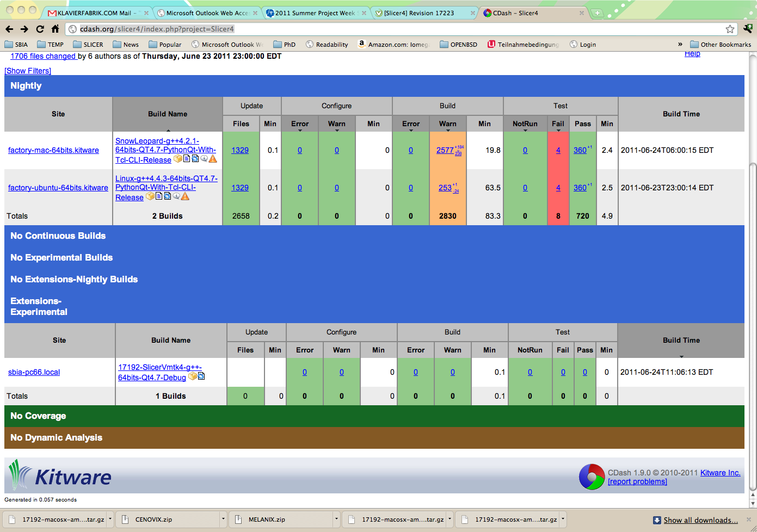Open dropdown for CENOVIX.zip download
Viewport: 757px width, 532px height.
tap(223, 519)
